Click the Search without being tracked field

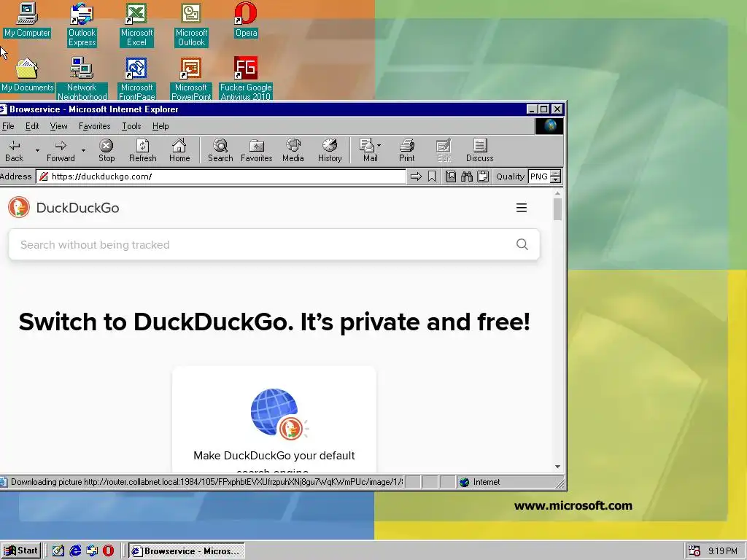click(x=274, y=244)
